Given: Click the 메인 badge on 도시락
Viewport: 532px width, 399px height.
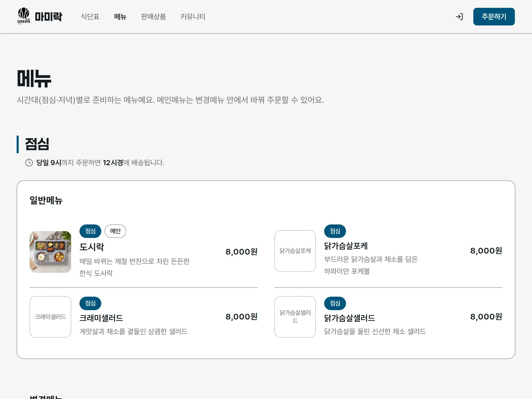Looking at the screenshot, I should (x=115, y=231).
